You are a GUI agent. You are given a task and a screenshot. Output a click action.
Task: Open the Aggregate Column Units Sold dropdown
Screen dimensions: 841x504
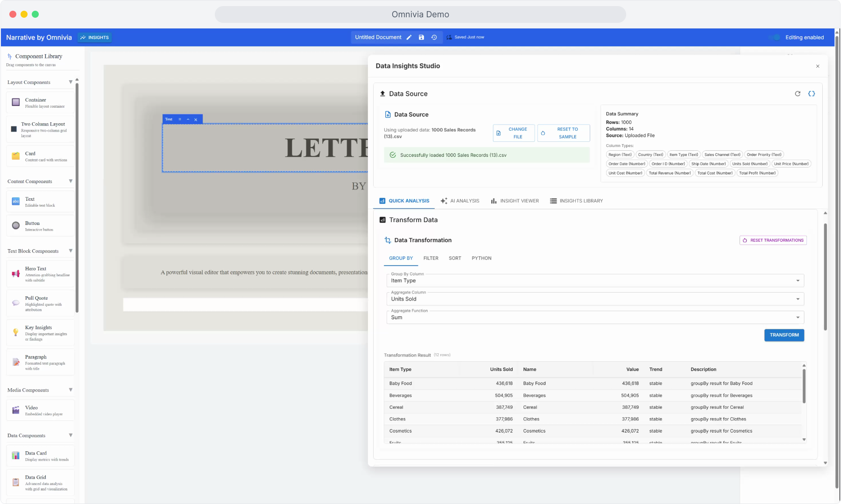(x=595, y=299)
